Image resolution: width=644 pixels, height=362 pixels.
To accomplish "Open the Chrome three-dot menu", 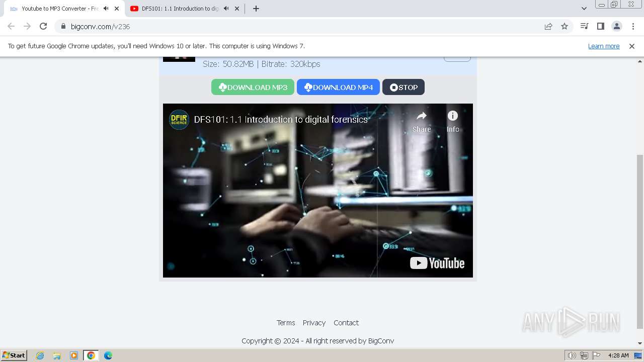I will [x=633, y=26].
